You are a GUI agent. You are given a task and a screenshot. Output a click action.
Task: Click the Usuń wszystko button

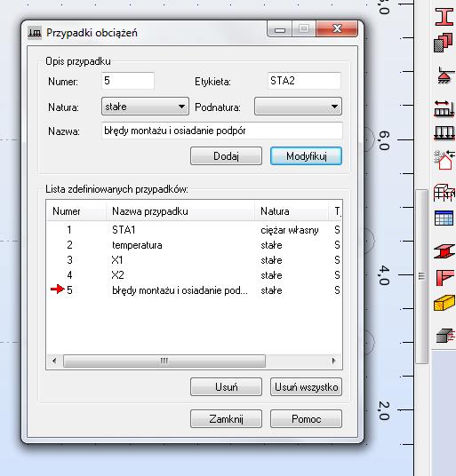pos(306,387)
